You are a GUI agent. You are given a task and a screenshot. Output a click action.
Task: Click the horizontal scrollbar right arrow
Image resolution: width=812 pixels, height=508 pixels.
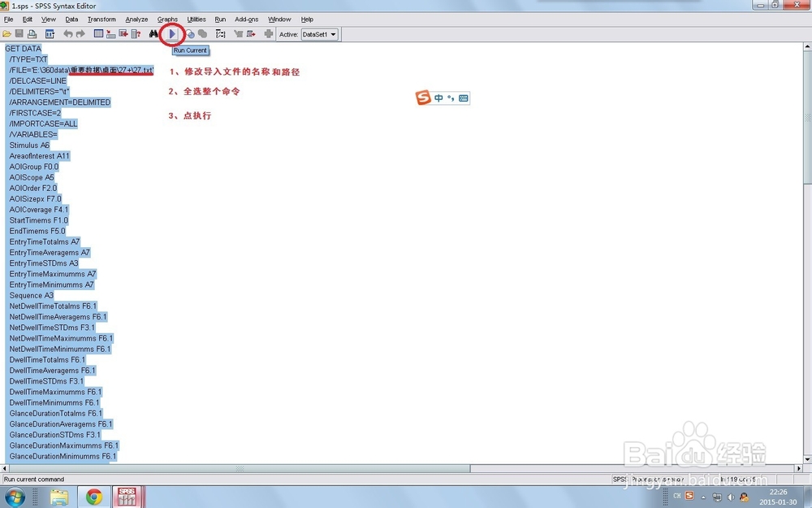click(798, 468)
